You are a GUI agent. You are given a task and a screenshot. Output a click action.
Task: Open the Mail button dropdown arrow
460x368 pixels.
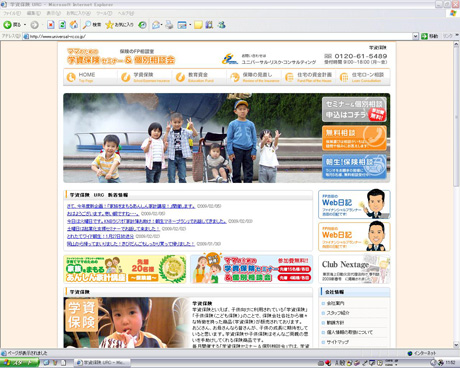tap(162, 25)
